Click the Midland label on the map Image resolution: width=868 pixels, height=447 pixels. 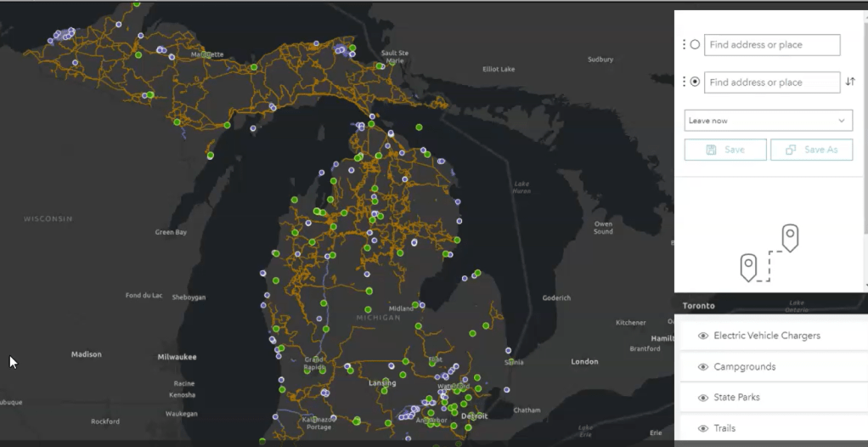[401, 308]
